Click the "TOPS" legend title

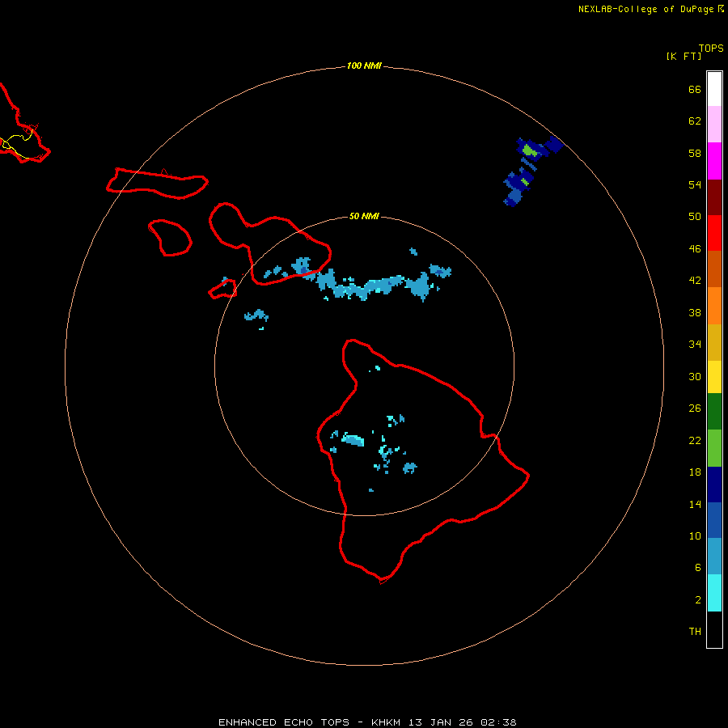[711, 49]
